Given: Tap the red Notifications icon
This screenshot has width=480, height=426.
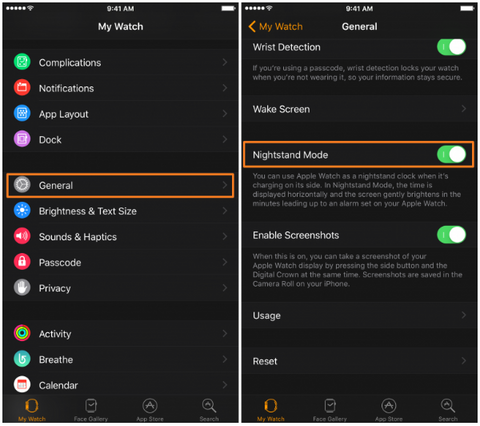Looking at the screenshot, I should click(x=22, y=88).
